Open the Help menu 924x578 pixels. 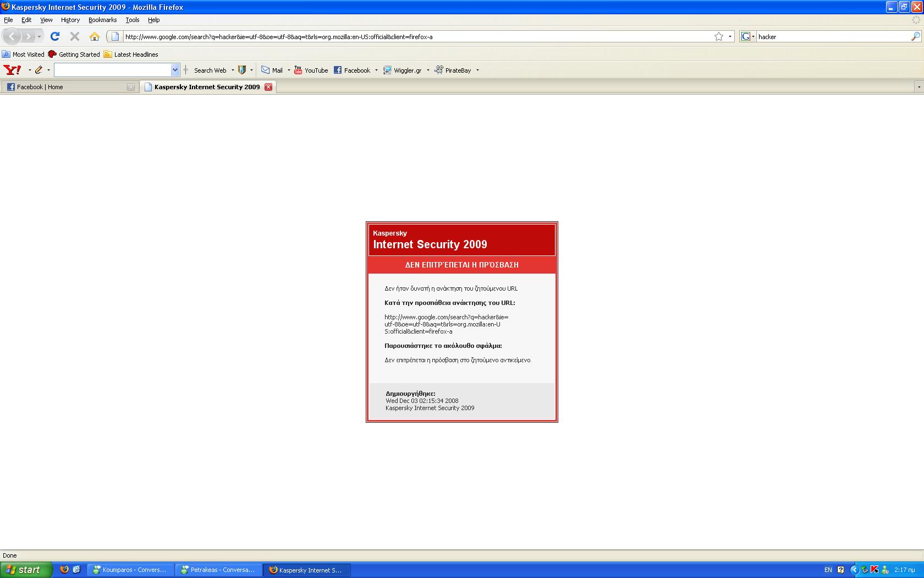[153, 20]
